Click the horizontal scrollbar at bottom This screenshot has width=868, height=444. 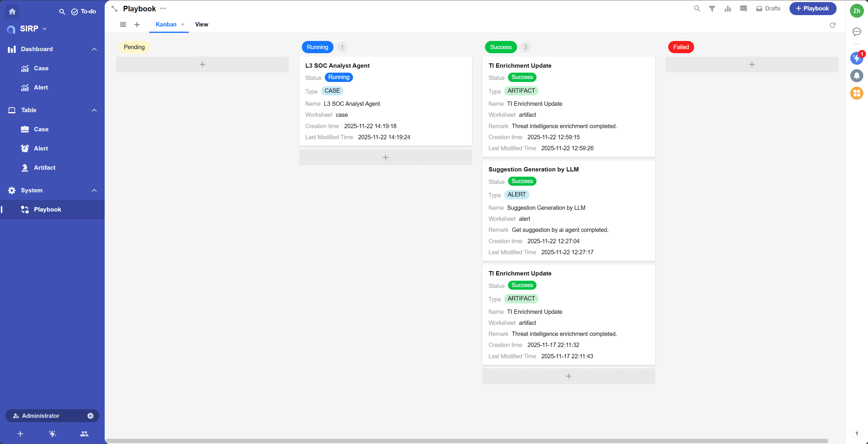point(466,441)
